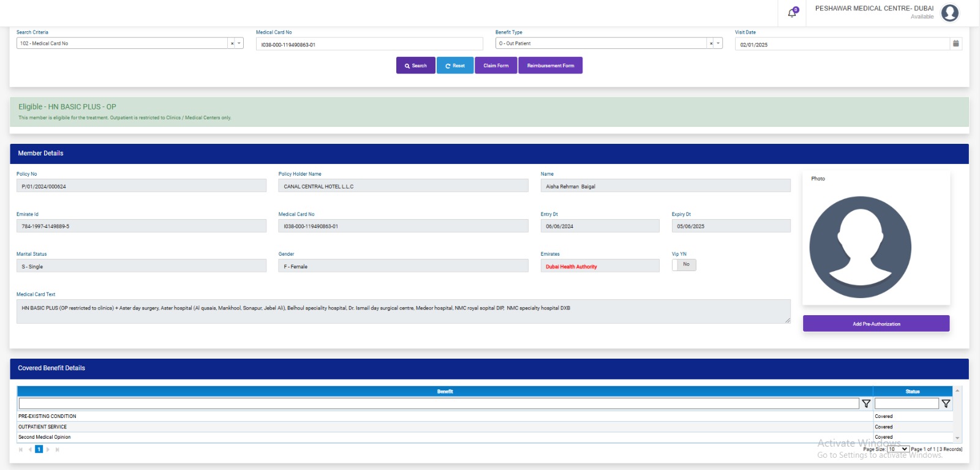The image size is (980, 470).
Task: Click Add Pre-Authorization button
Action: point(876,324)
